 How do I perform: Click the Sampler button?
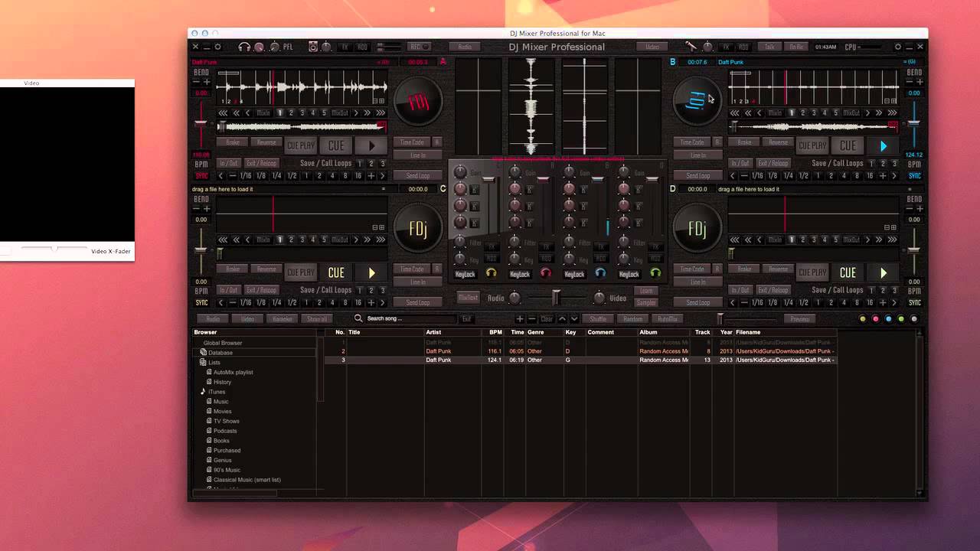tap(646, 302)
